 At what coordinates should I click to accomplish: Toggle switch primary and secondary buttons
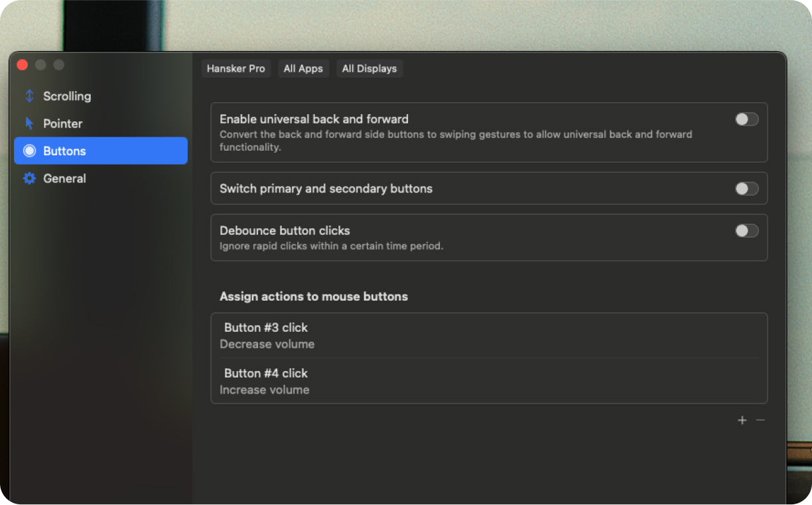pos(746,188)
